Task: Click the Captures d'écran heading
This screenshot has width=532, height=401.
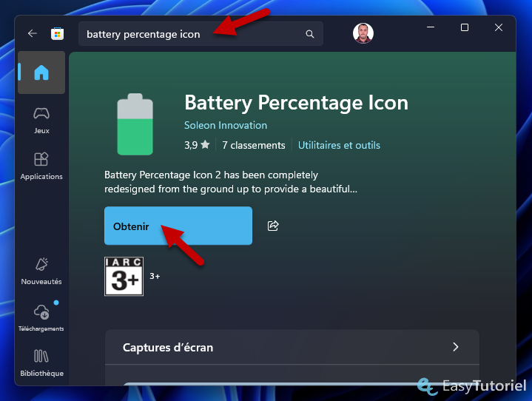Action: pyautogui.click(x=168, y=348)
